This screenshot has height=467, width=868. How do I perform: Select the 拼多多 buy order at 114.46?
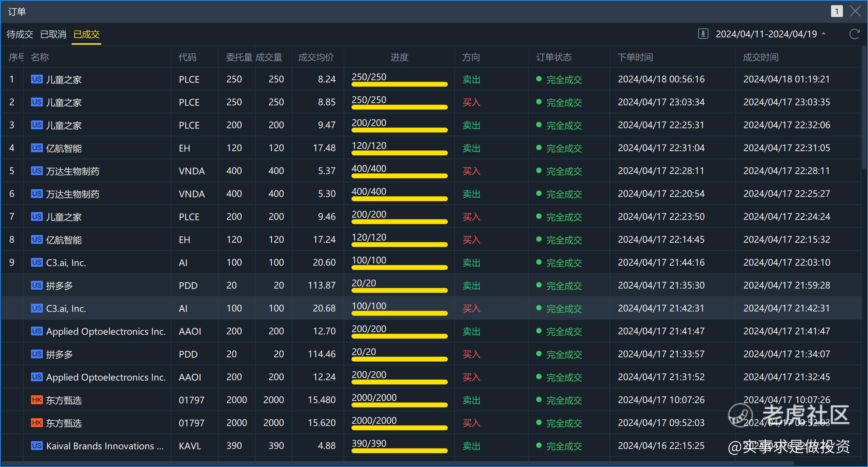59,354
